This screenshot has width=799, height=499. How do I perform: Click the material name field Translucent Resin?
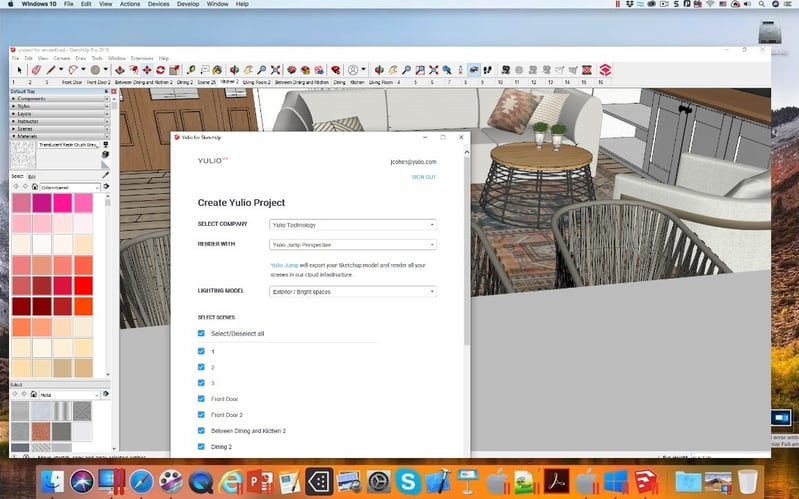68,145
